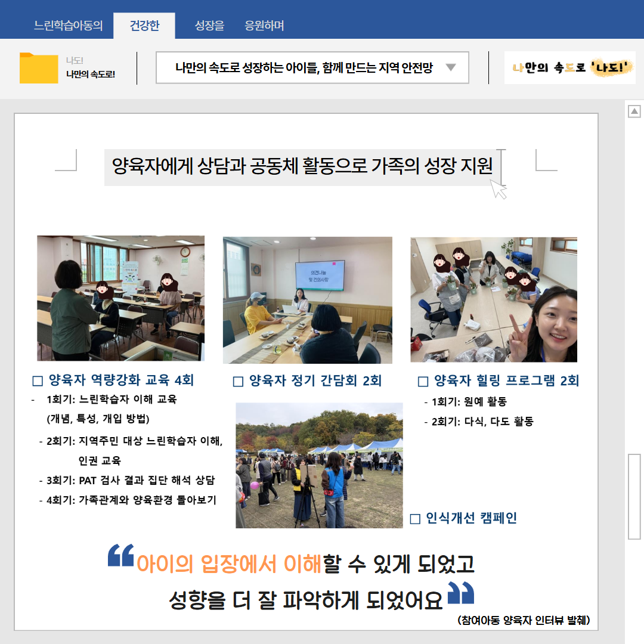
Task: Select the 성장을 tab
Action: (x=209, y=26)
